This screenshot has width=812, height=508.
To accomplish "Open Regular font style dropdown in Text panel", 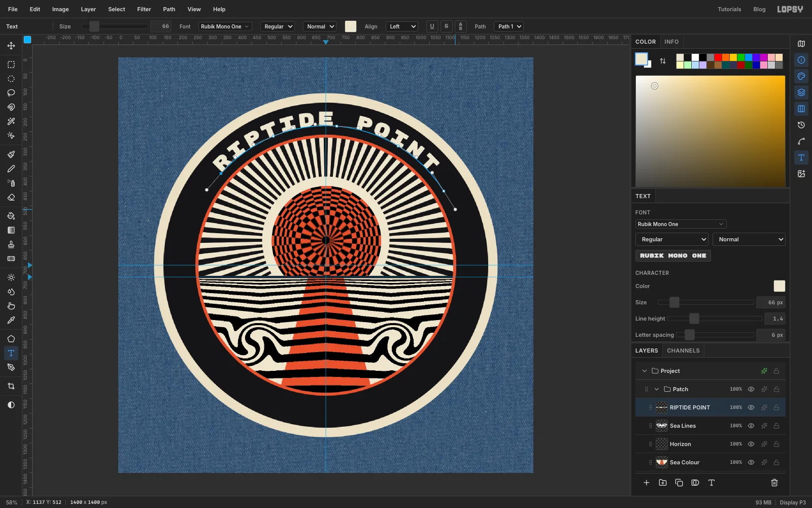I will click(x=672, y=239).
